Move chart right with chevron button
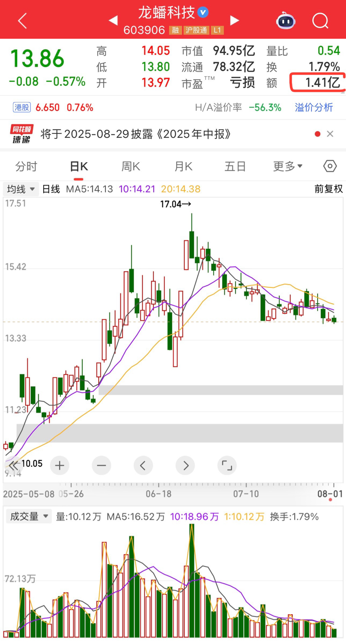Viewport: 346px width, 644px height. click(x=185, y=465)
